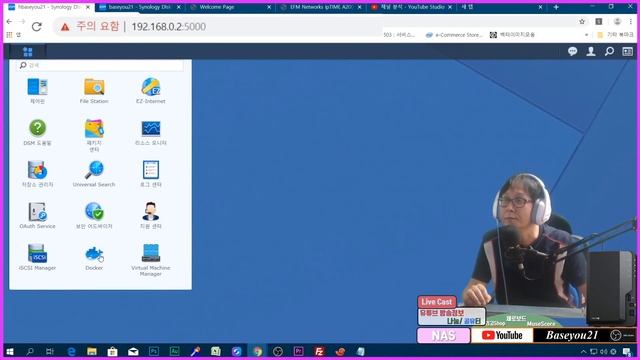Switch to second Synology DiskStation tab
Screen dimensions: 640x360
coord(139,7)
